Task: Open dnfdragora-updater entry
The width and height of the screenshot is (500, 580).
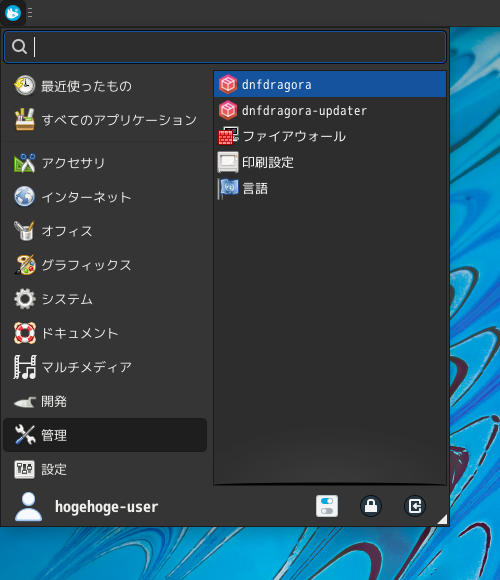Action: 330,111
